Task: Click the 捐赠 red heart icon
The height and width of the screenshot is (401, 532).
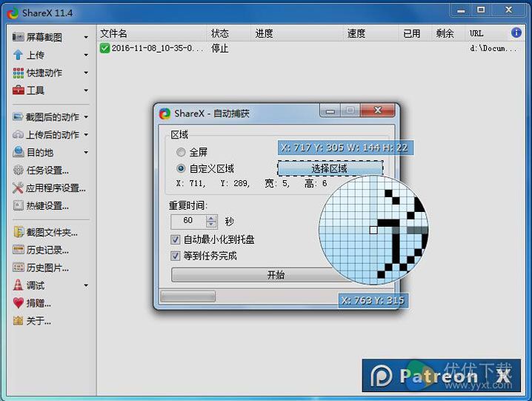Action: pos(19,303)
